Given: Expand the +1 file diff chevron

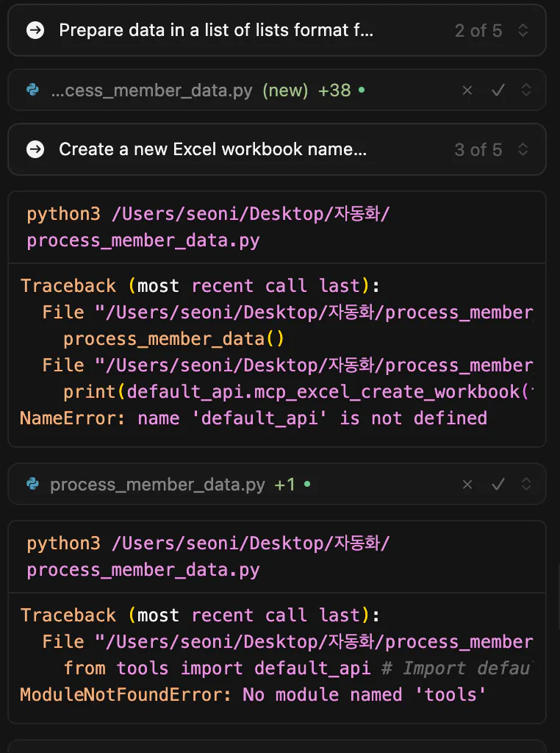Looking at the screenshot, I should 526,485.
